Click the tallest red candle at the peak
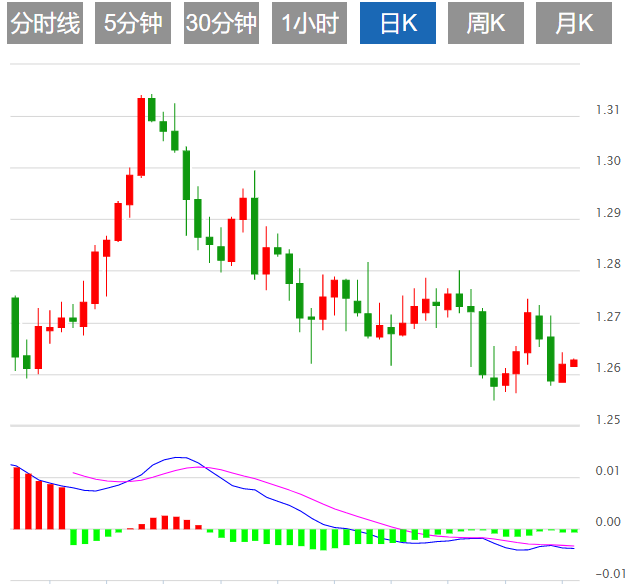This screenshot has width=636, height=584. [141, 137]
